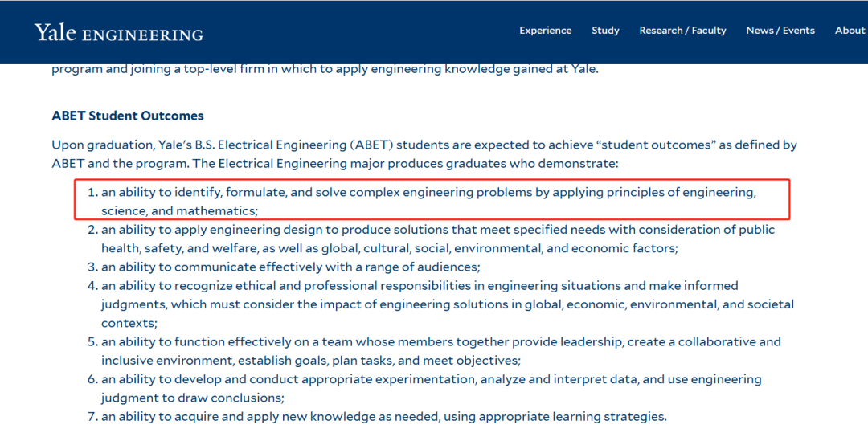Click the ABET Student Outcomes heading
Screen dimensions: 868x445
pos(128,116)
